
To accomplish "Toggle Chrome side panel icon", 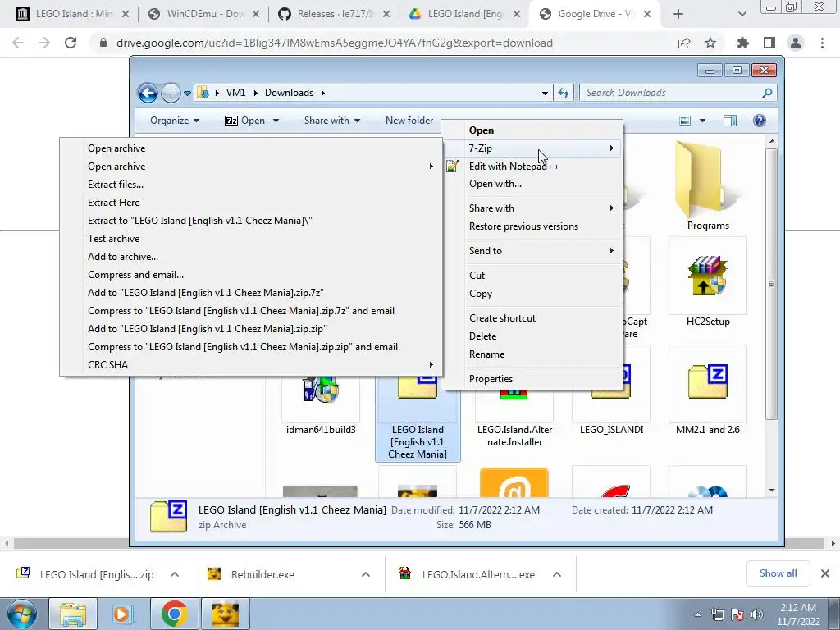I will [x=769, y=43].
